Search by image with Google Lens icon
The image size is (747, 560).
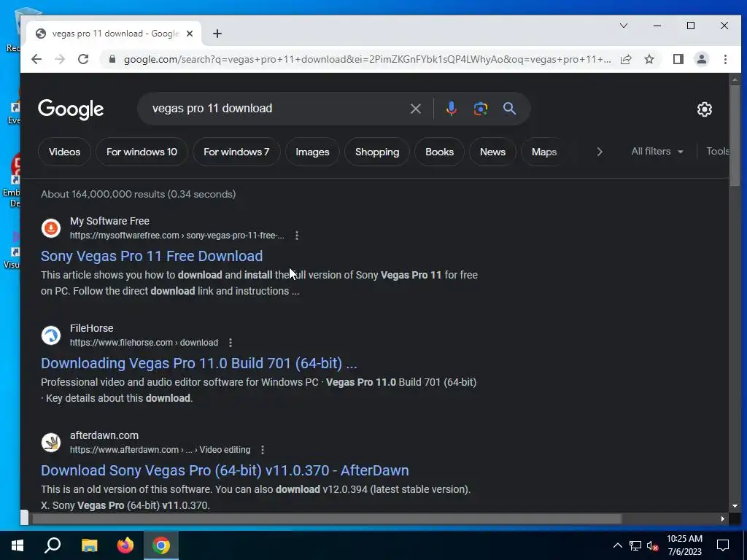[x=480, y=109]
